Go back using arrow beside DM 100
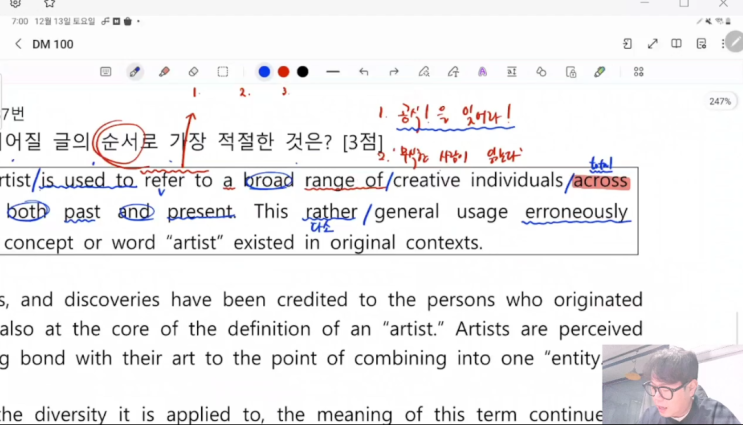This screenshot has width=743, height=425. [18, 44]
